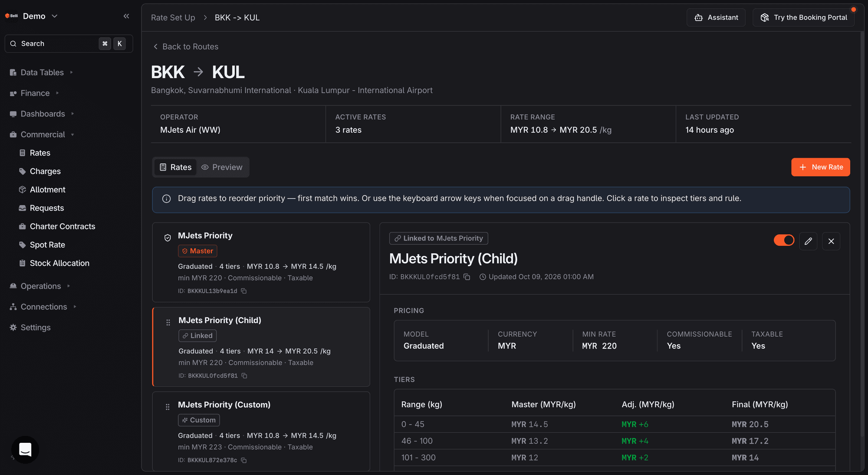Copy the detail panel rate ID
This screenshot has height=475, width=868.
pos(467,277)
